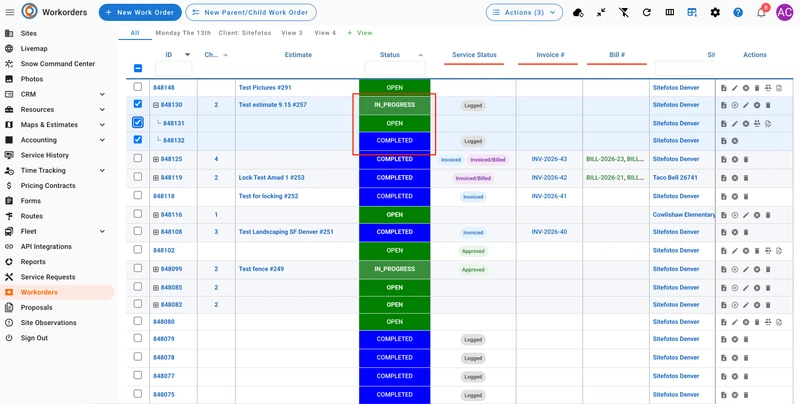800x404 pixels.
Task: Open the AC user avatar menu
Action: [785, 12]
